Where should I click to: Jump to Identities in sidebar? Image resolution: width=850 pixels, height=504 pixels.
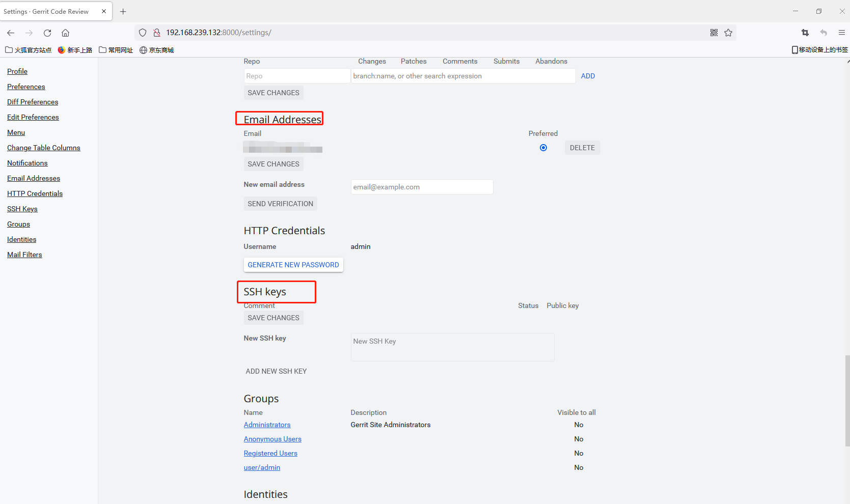[x=22, y=239]
